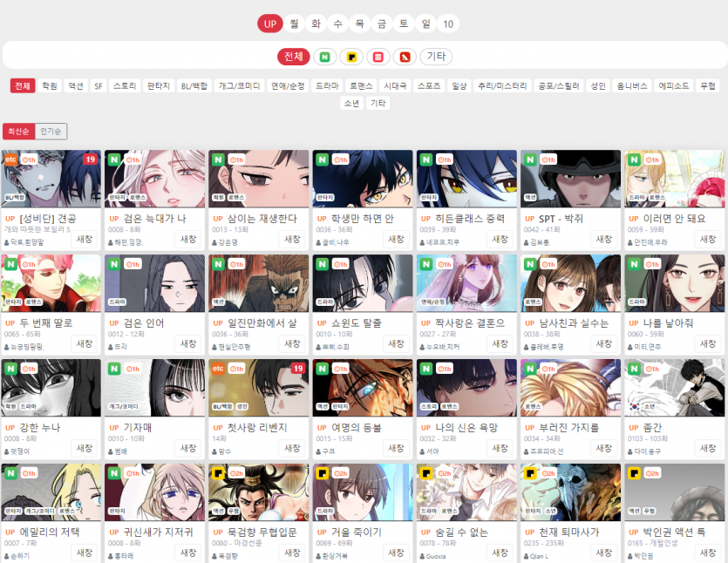Switch sorting to 최신순
Viewport: 728px width, 563px height.
coord(18,131)
